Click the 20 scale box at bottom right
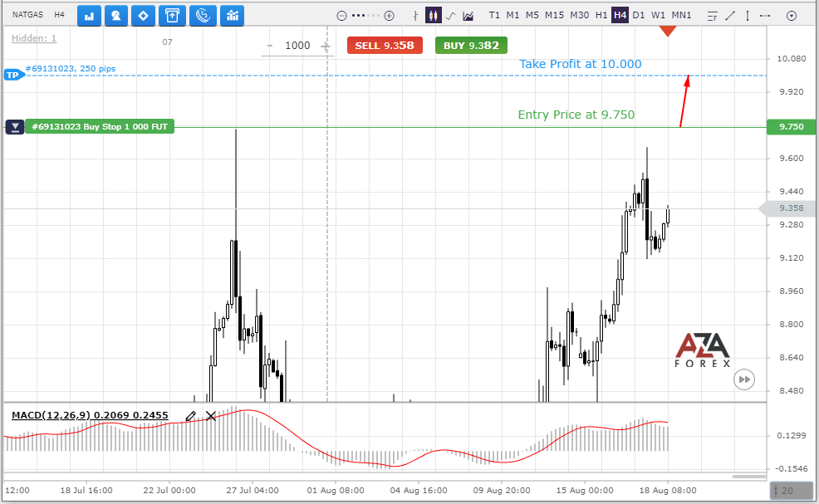 (791, 491)
